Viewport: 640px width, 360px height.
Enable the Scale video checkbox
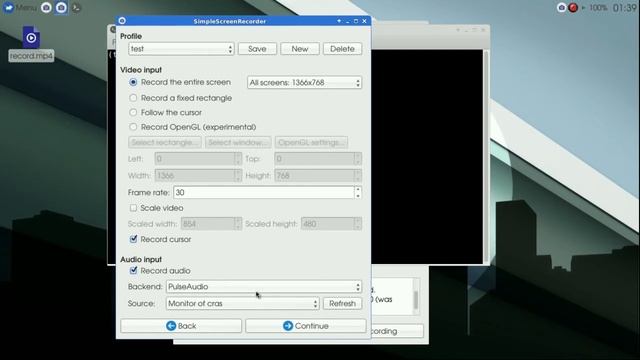coord(133,208)
